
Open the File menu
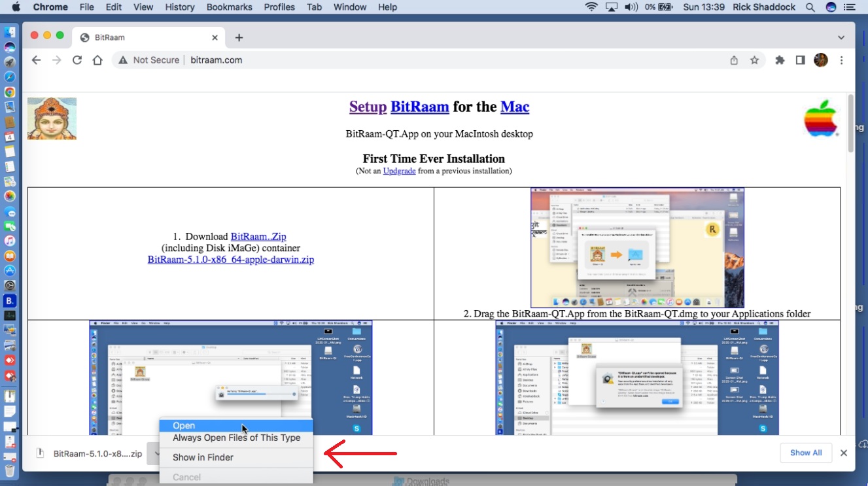click(x=86, y=7)
